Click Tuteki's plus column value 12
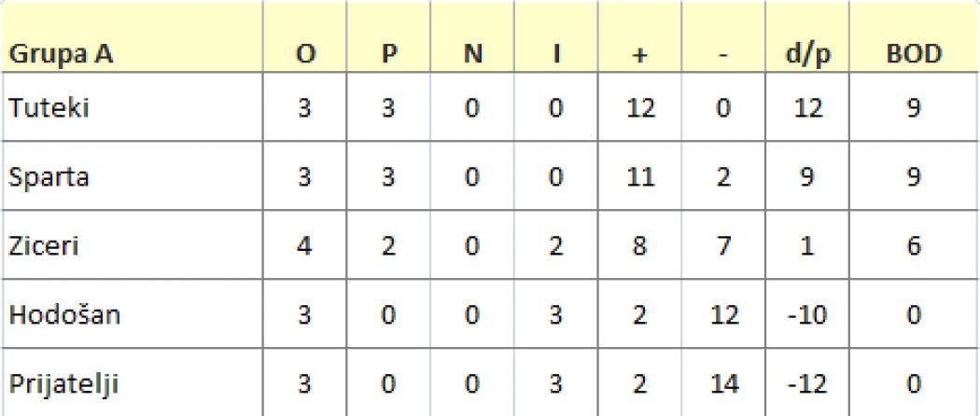The width and height of the screenshot is (980, 416). [x=640, y=107]
